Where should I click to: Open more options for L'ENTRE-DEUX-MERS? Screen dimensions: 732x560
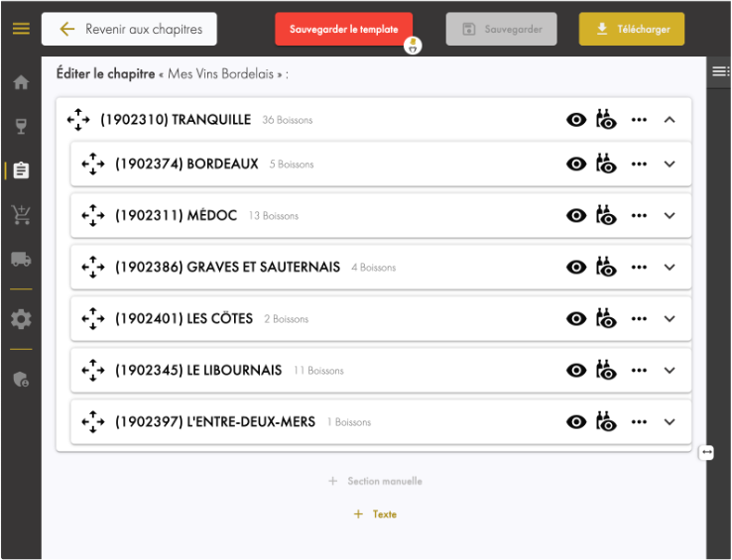tap(639, 422)
